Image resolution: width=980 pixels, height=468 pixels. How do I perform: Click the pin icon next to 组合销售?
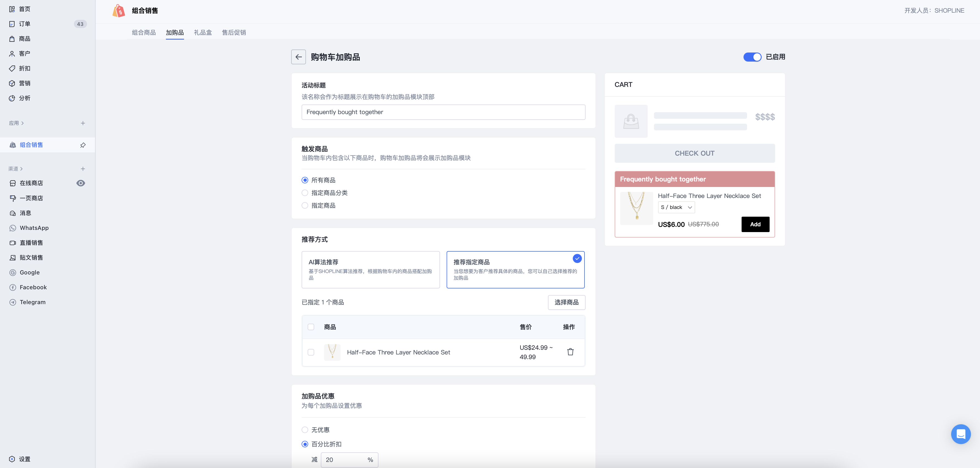click(83, 145)
